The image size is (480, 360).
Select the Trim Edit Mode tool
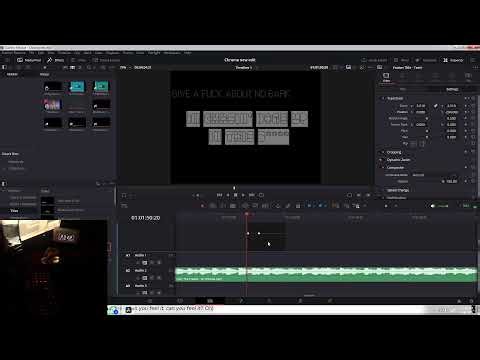pos(213,206)
